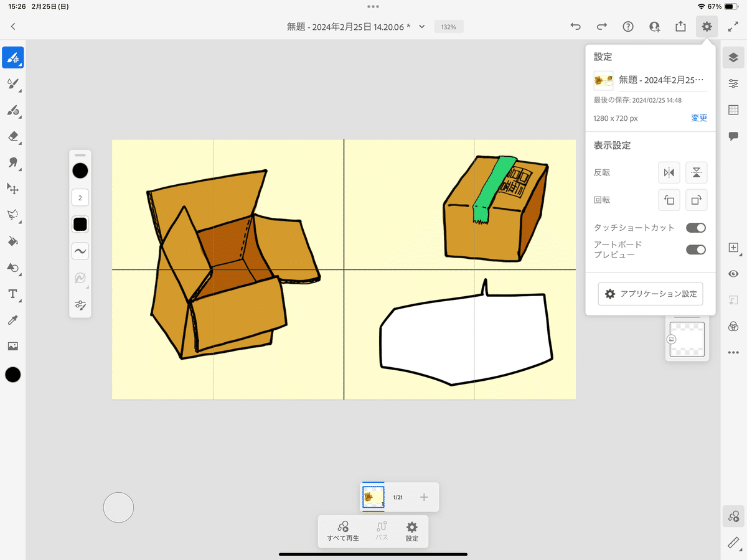Image resolution: width=747 pixels, height=560 pixels.
Task: Open the help question mark menu
Action: point(628,26)
